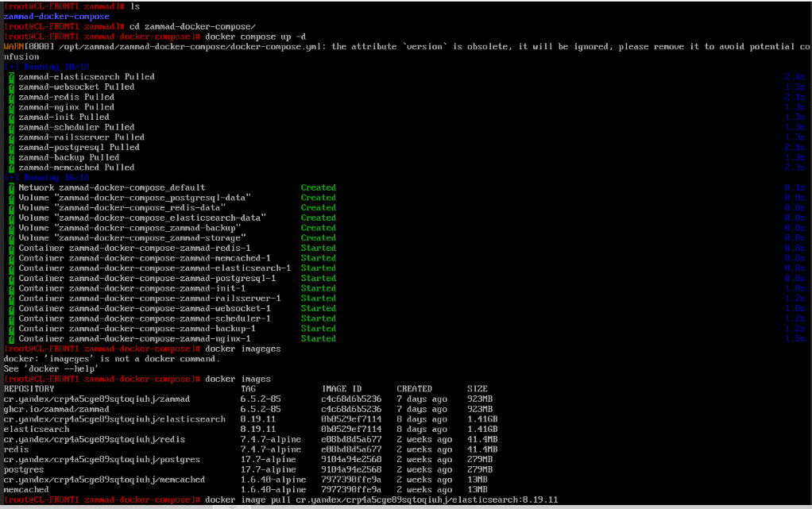Click the REPOSITORY column header
The width and height of the screenshot is (812, 509).
[29, 389]
